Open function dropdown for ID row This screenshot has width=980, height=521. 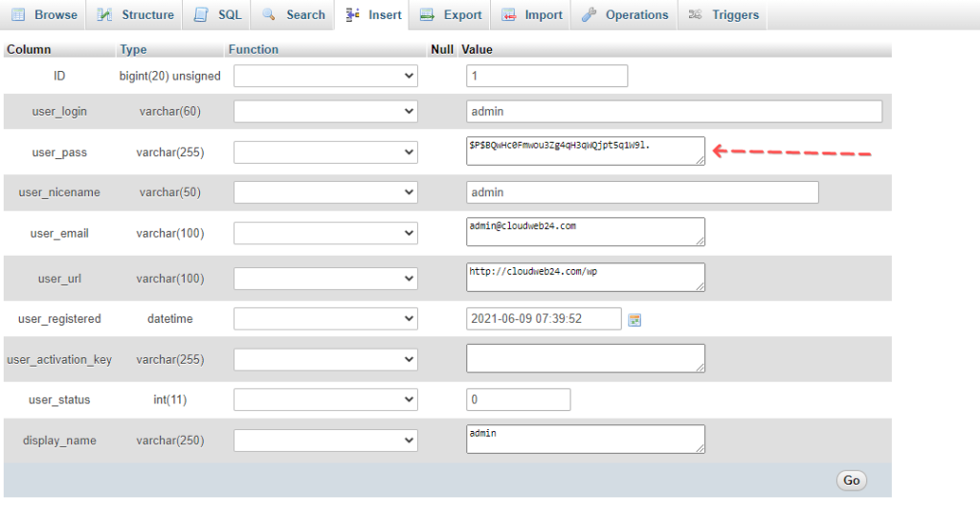click(325, 76)
